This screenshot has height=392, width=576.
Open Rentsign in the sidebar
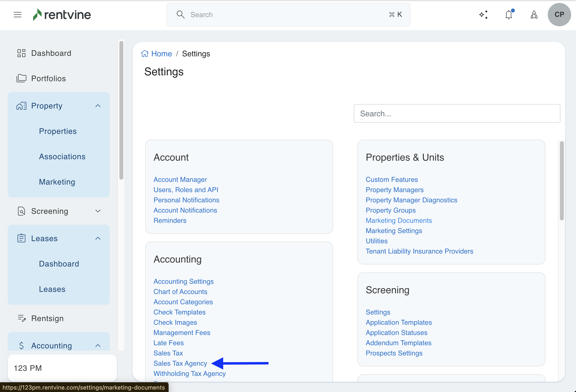[x=47, y=318]
